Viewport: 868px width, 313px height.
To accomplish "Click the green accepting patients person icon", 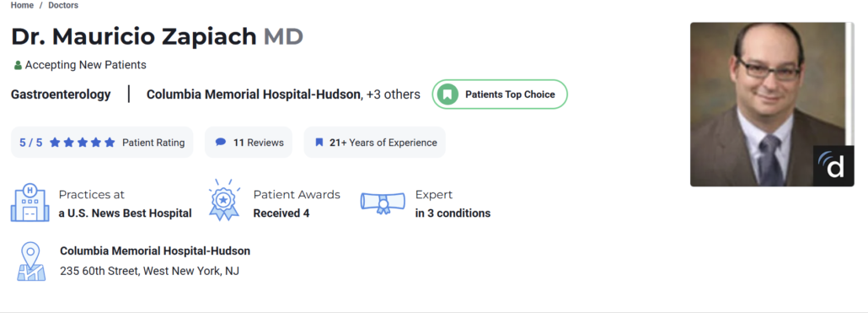I will [x=18, y=65].
